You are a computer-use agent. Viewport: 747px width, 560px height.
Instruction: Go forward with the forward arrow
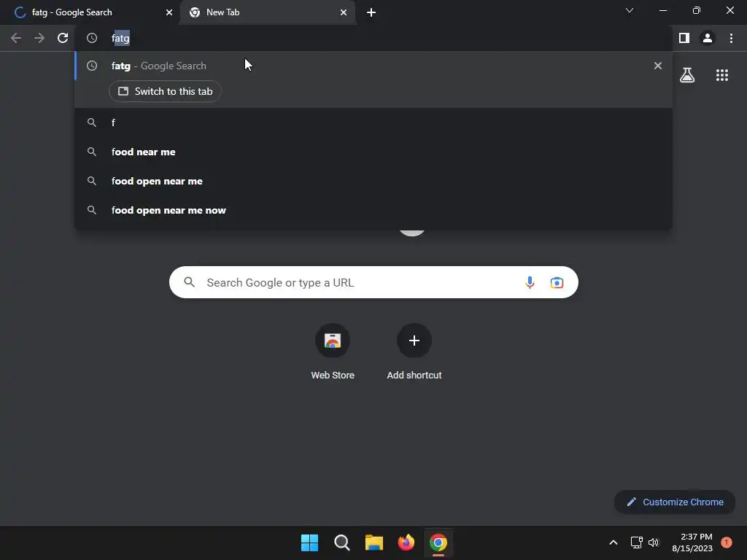point(39,38)
